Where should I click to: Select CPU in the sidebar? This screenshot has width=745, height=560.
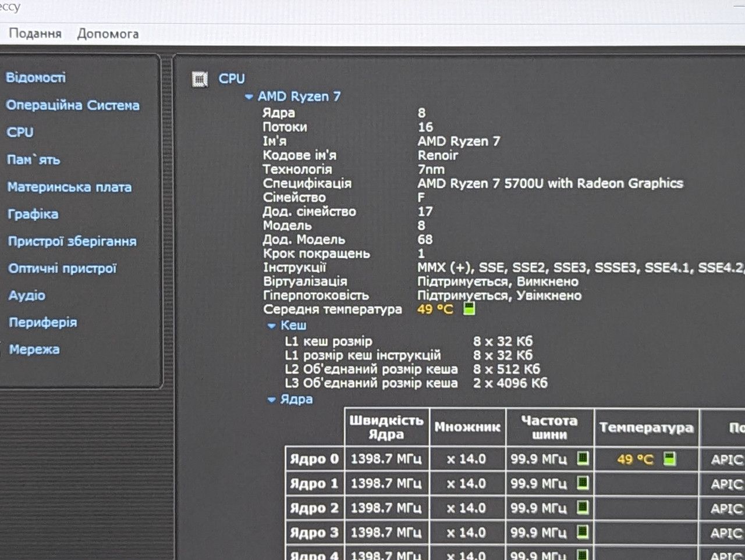20,132
